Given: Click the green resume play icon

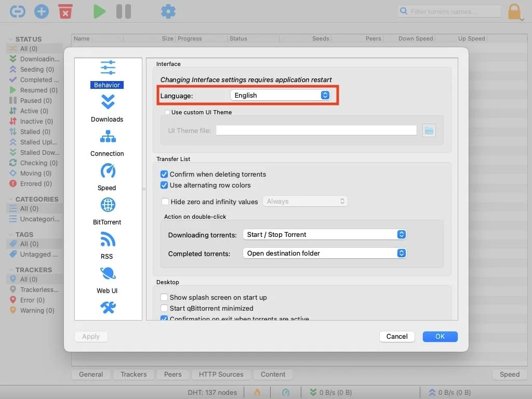Looking at the screenshot, I should pyautogui.click(x=99, y=11).
